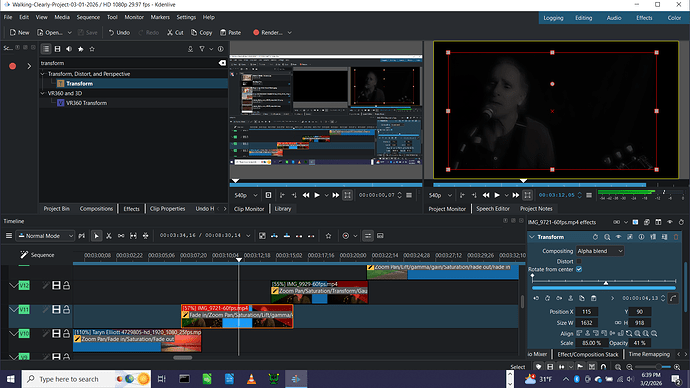Screen dimensions: 690x388
Task: Collapse track V12 with its chevron
Action: (x=13, y=286)
